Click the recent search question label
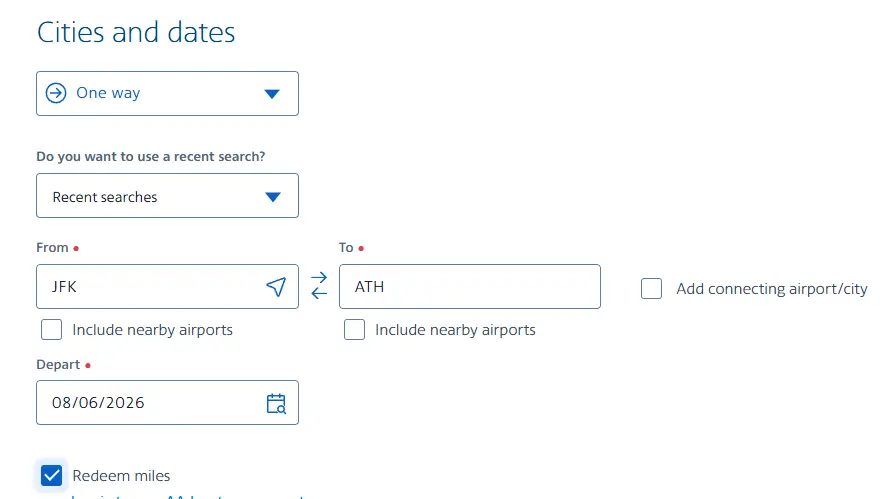Screen dimensions: 891x499 coord(158,156)
